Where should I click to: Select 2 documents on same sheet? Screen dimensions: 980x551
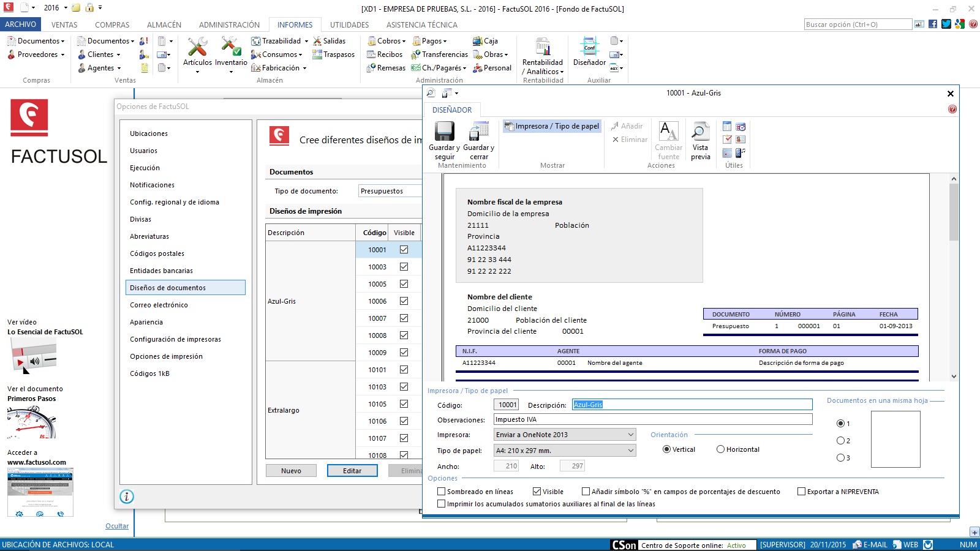pos(840,441)
